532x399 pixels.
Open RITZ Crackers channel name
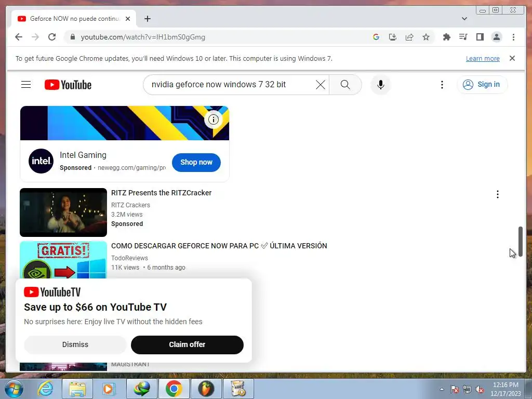(130, 205)
